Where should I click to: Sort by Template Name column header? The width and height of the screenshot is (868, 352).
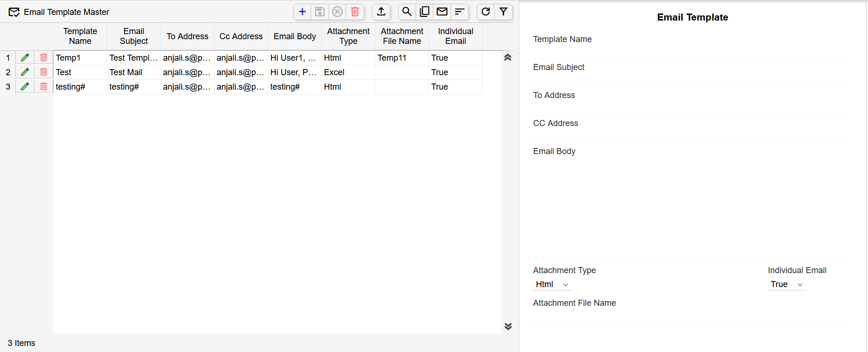click(80, 36)
